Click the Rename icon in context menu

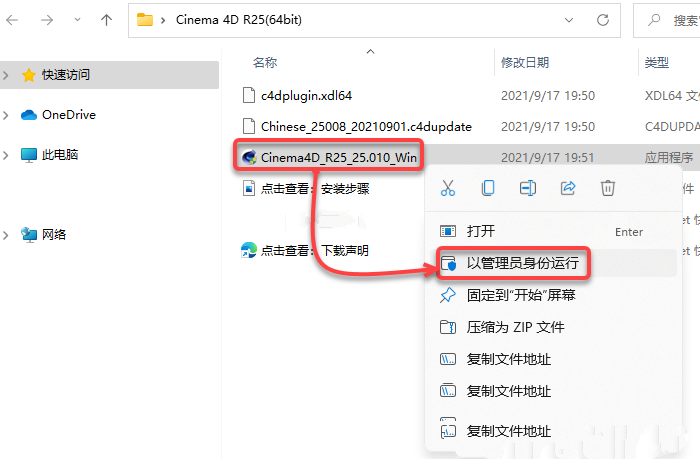coord(528,188)
